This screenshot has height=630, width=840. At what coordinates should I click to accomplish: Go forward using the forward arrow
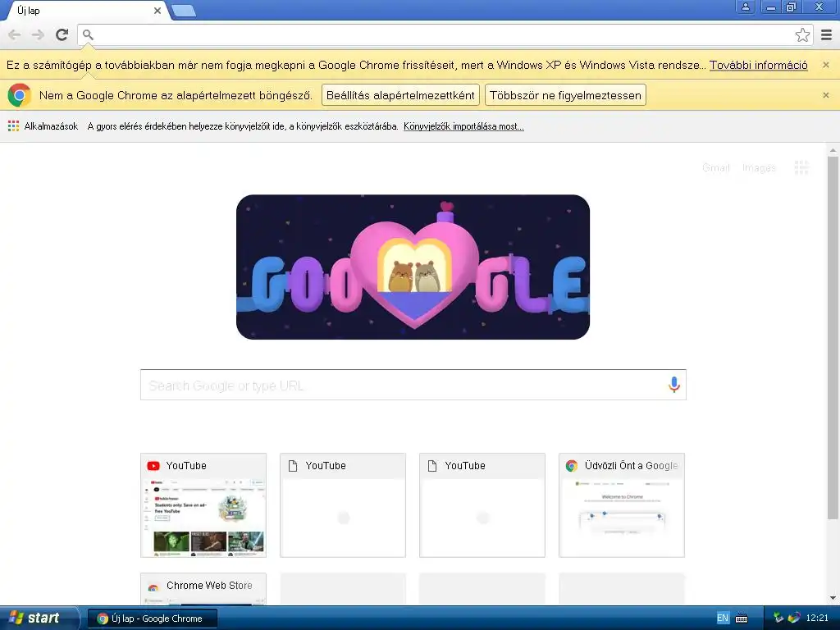38,34
